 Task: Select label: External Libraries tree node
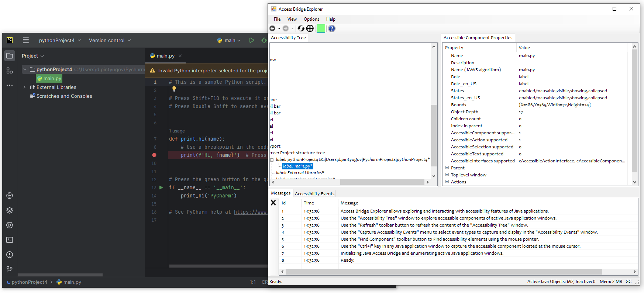[x=300, y=173]
